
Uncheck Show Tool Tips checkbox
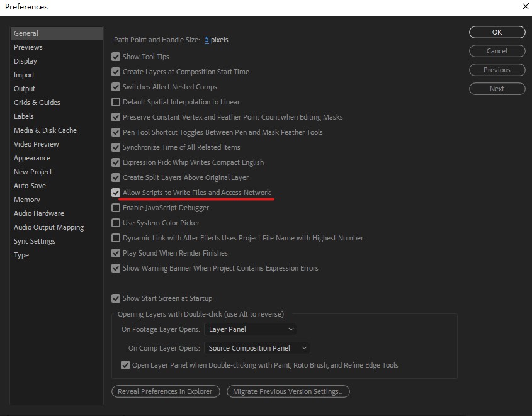click(x=116, y=57)
